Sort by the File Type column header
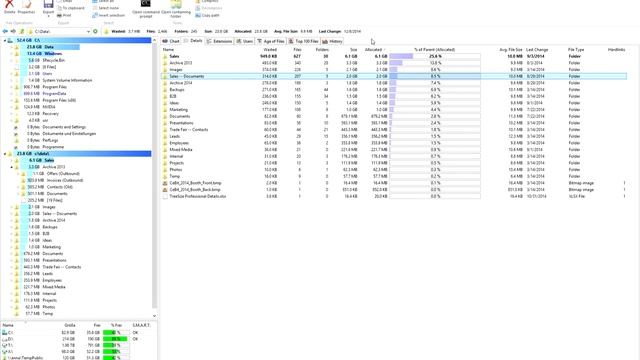The image size is (640, 360). (x=576, y=50)
